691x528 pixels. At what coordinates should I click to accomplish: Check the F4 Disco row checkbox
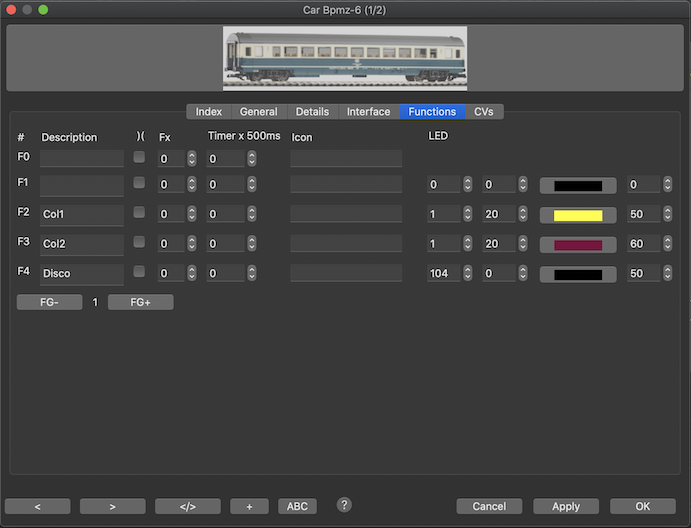(x=139, y=271)
